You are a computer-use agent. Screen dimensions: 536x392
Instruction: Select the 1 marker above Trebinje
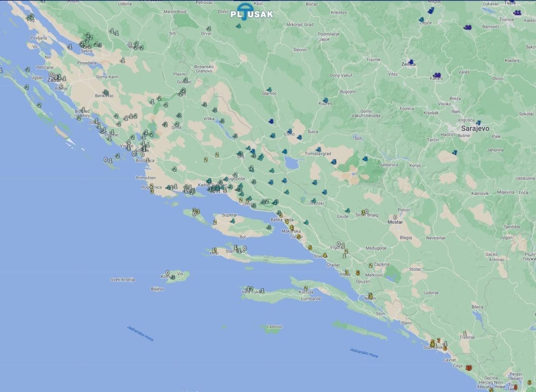464,333
